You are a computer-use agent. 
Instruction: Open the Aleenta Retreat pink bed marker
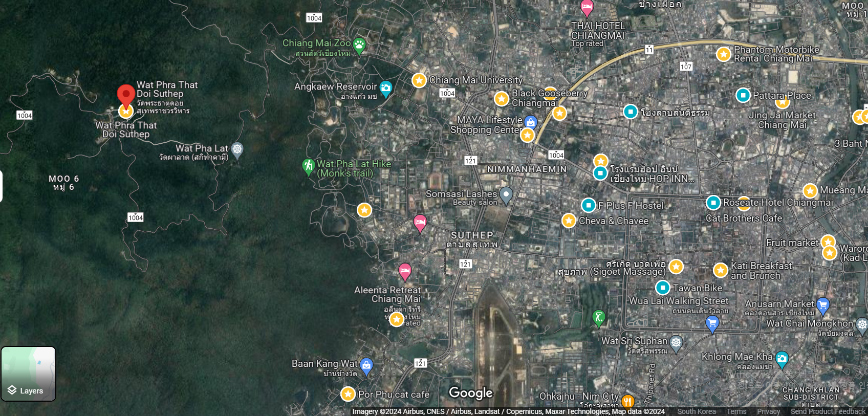click(405, 271)
